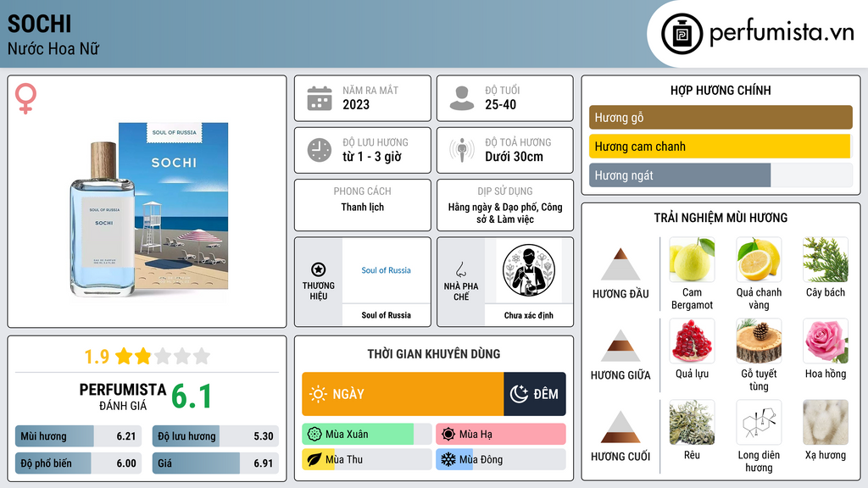Image resolution: width=868 pixels, height=488 pixels.
Task: Click the Độ phổ biến 6.00 score bar
Action: [x=79, y=463]
